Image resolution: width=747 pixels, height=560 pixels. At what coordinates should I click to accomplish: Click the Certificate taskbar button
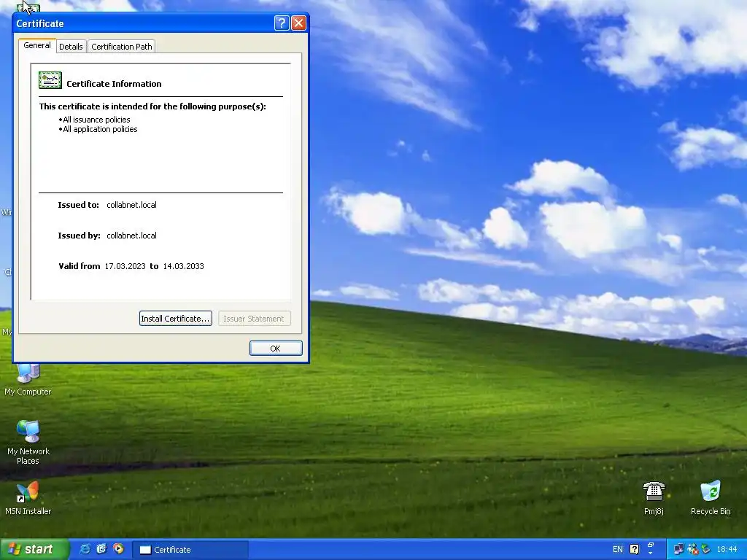point(190,550)
